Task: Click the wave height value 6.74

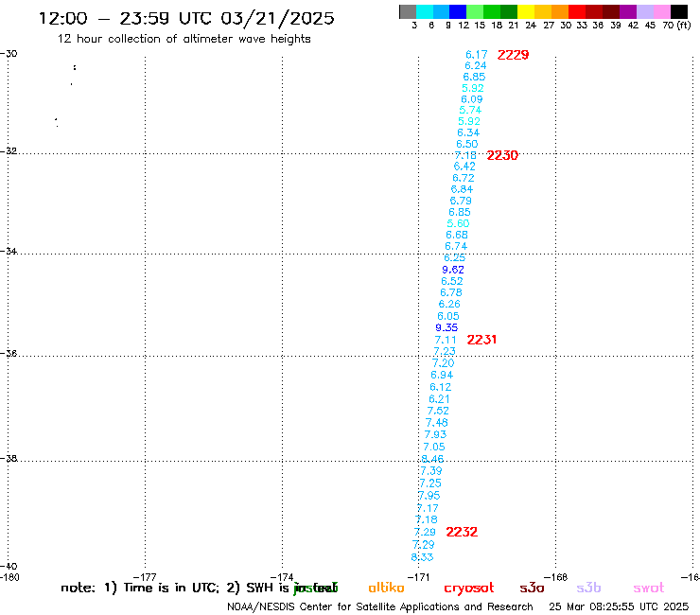Action: (x=456, y=246)
